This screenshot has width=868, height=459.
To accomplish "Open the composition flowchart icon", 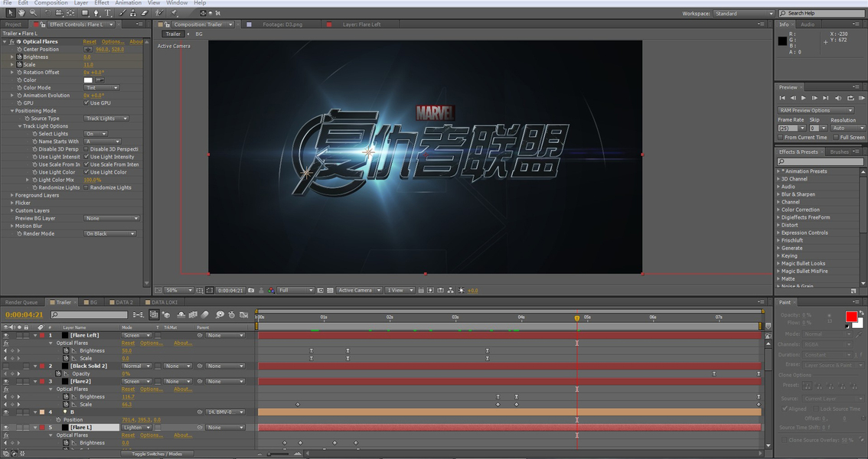I will coord(451,291).
